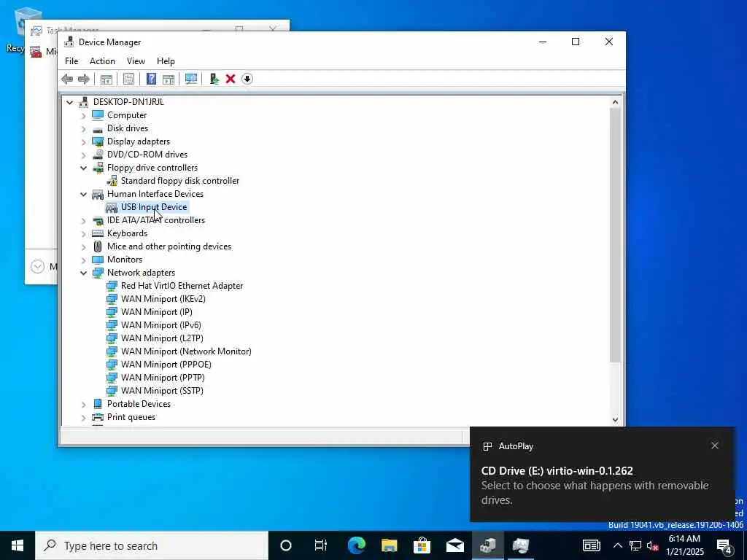Expand Mice and other pointing devices

click(x=83, y=246)
